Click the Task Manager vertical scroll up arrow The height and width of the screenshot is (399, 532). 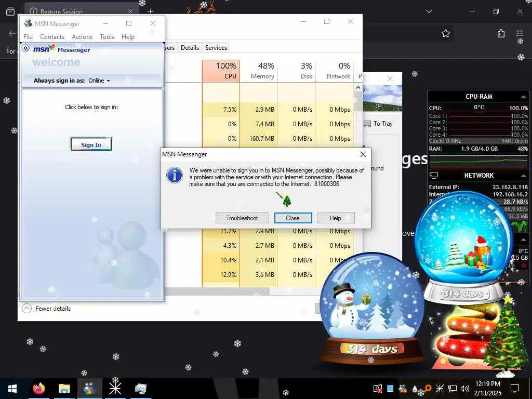coord(358,87)
